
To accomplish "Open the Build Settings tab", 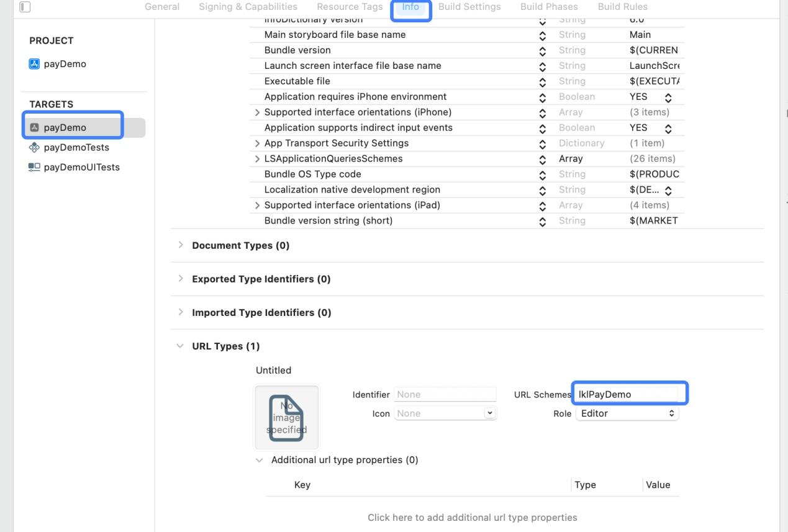I will click(x=469, y=7).
